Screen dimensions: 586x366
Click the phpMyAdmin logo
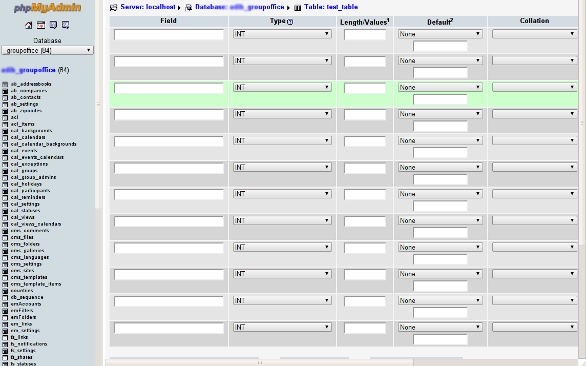[47, 8]
